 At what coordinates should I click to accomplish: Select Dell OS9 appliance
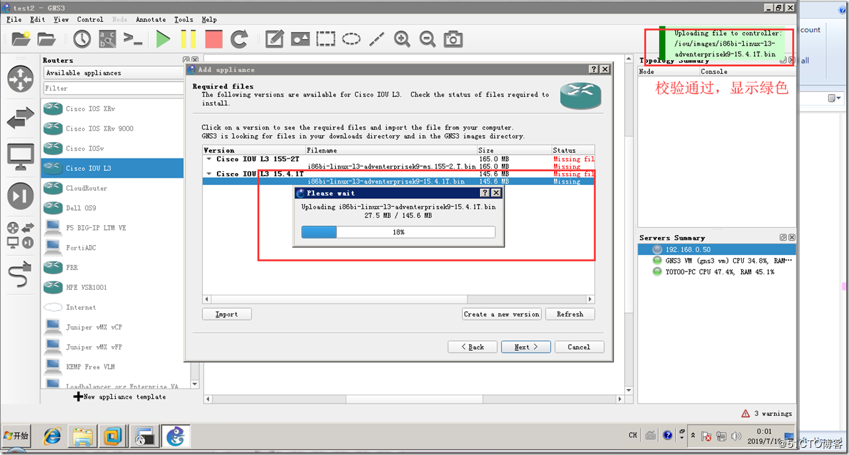pos(115,208)
